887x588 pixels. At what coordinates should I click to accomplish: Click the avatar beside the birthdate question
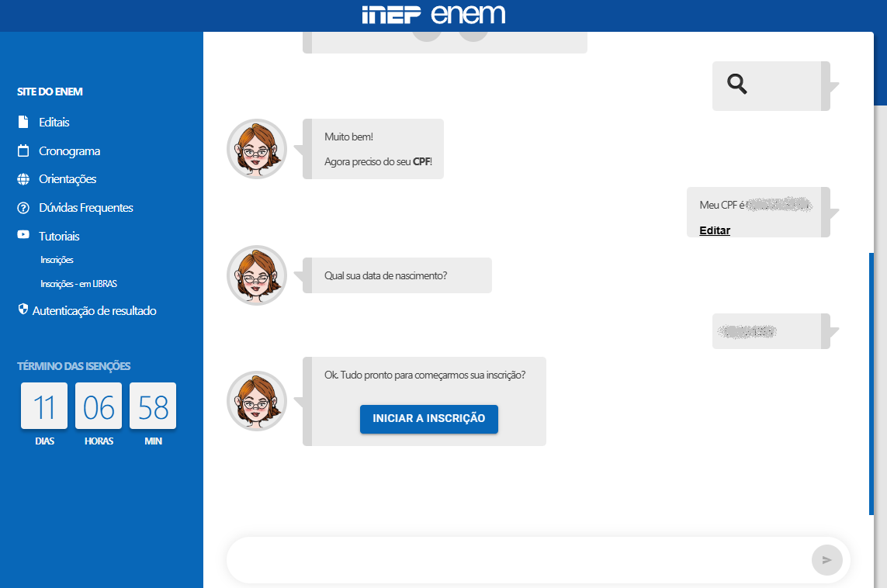click(x=256, y=275)
